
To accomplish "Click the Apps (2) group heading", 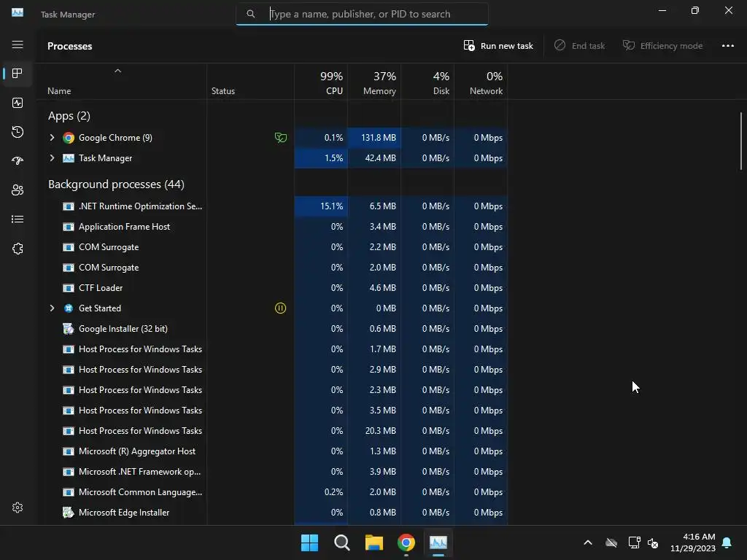I will tap(69, 116).
